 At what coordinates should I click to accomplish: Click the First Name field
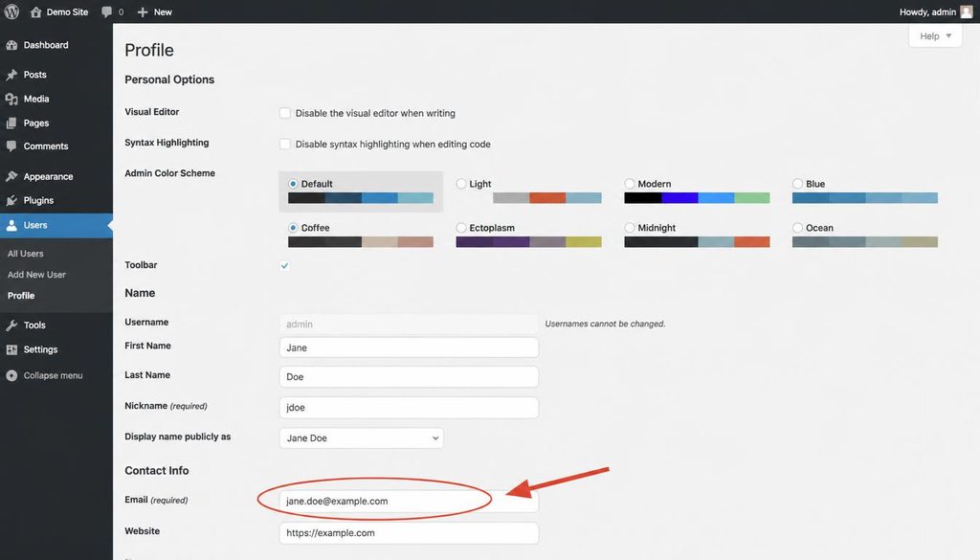point(409,347)
